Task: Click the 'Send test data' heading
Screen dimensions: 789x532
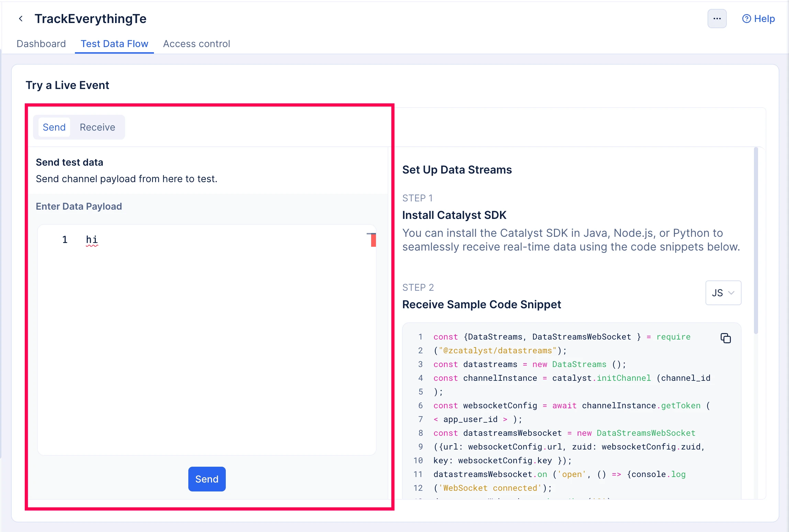Action: click(x=69, y=162)
